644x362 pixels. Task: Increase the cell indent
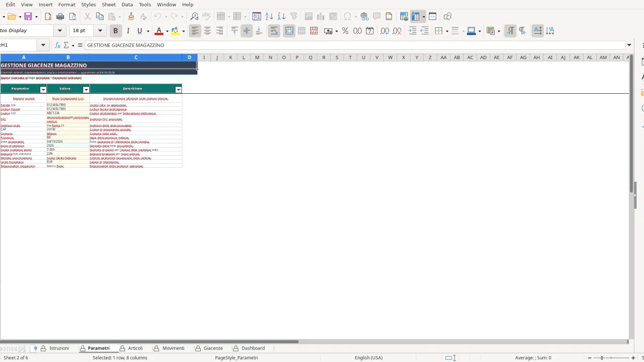(412, 31)
